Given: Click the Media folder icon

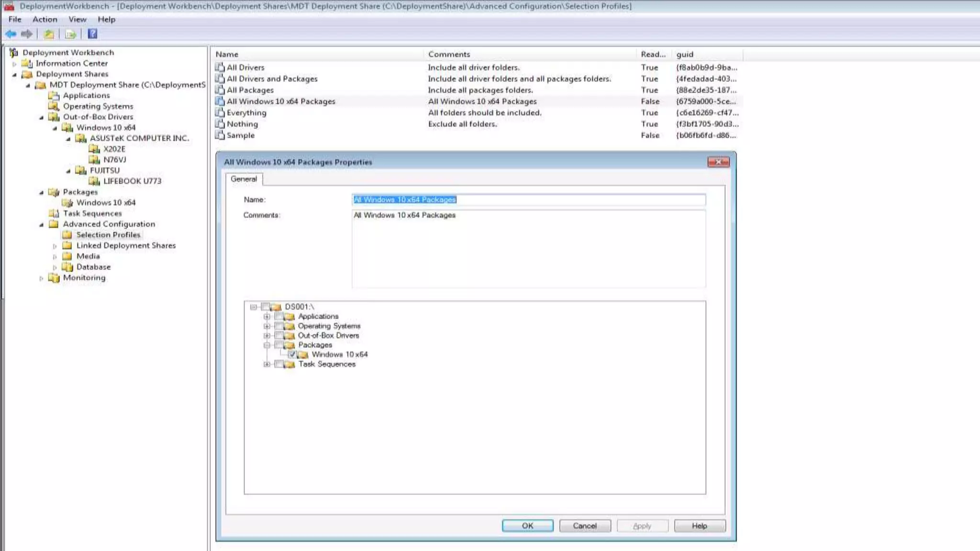Looking at the screenshot, I should click(67, 256).
